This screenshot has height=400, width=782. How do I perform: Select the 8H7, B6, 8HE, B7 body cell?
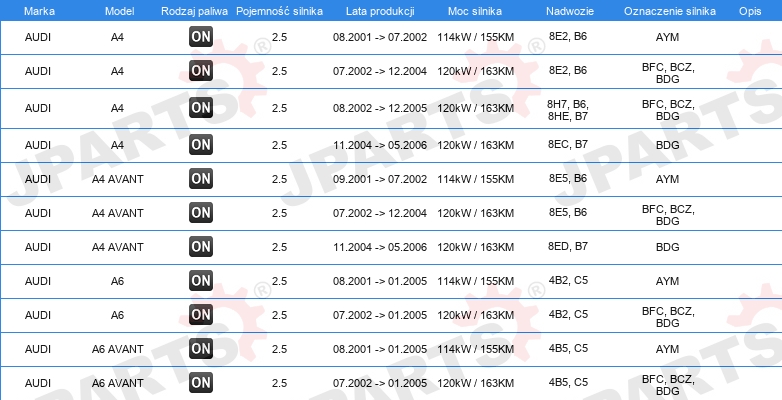tap(567, 108)
